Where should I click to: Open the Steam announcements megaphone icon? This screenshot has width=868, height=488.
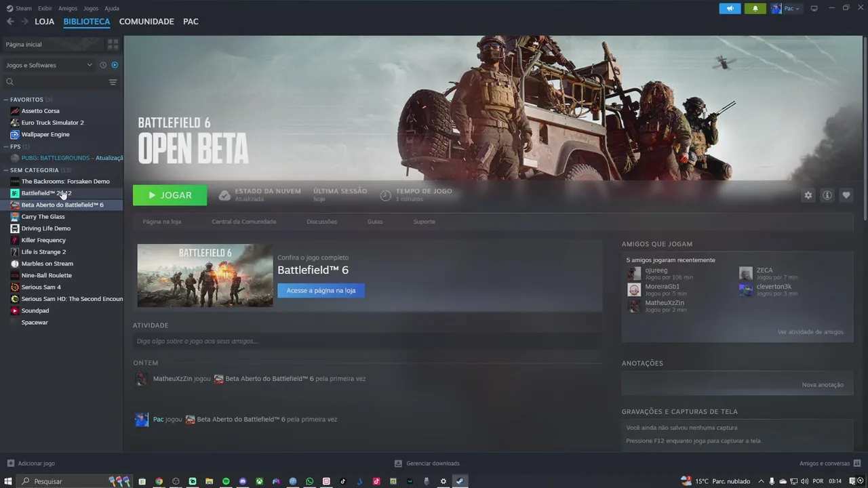tap(730, 9)
